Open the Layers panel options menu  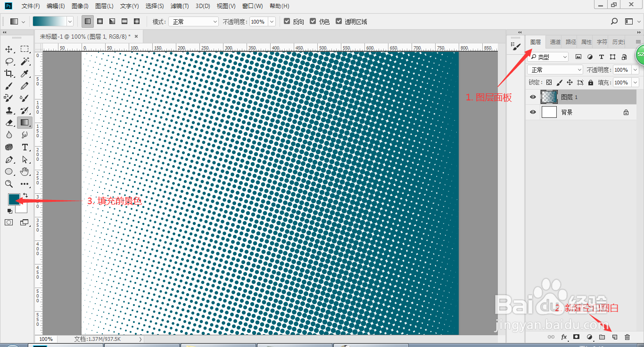click(638, 41)
